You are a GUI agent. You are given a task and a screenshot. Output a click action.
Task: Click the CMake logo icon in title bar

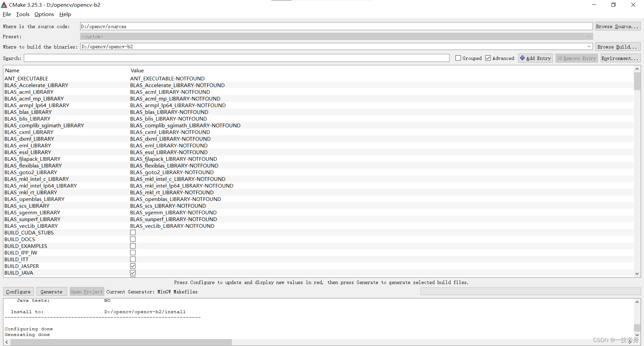[x=5, y=5]
